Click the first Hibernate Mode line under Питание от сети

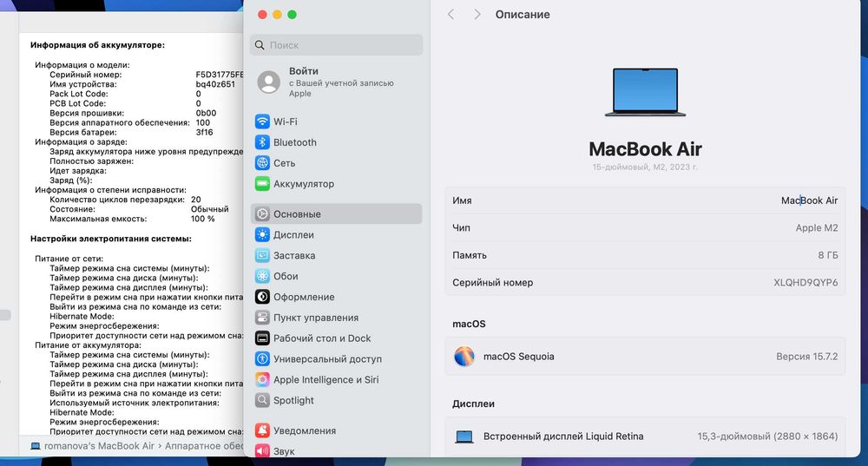(x=82, y=316)
